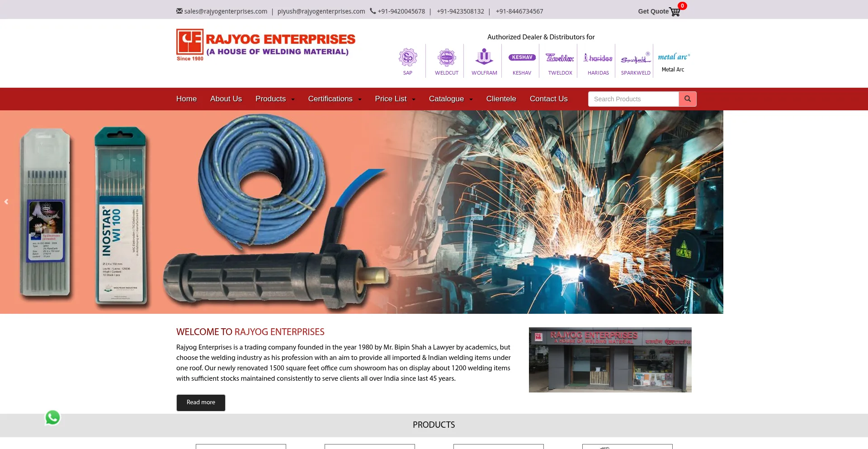Image resolution: width=868 pixels, height=449 pixels.
Task: Click the search magnifier button
Action: coord(688,99)
